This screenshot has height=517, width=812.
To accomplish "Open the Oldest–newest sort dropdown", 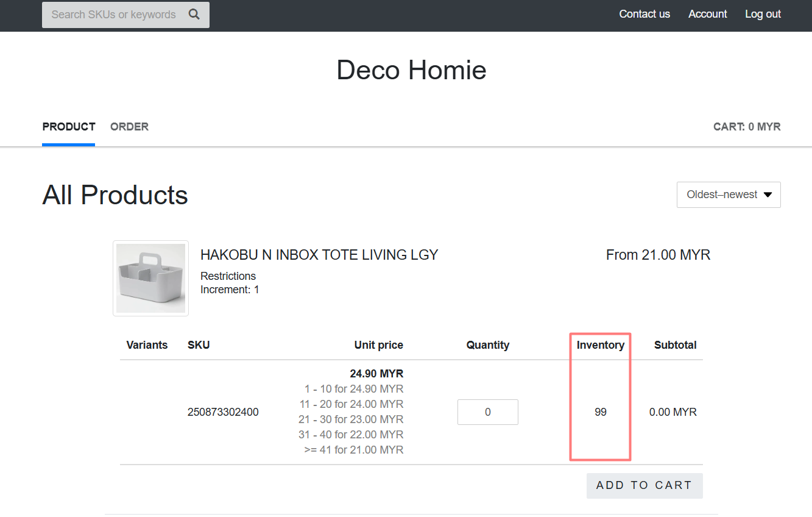I will pyautogui.click(x=729, y=194).
